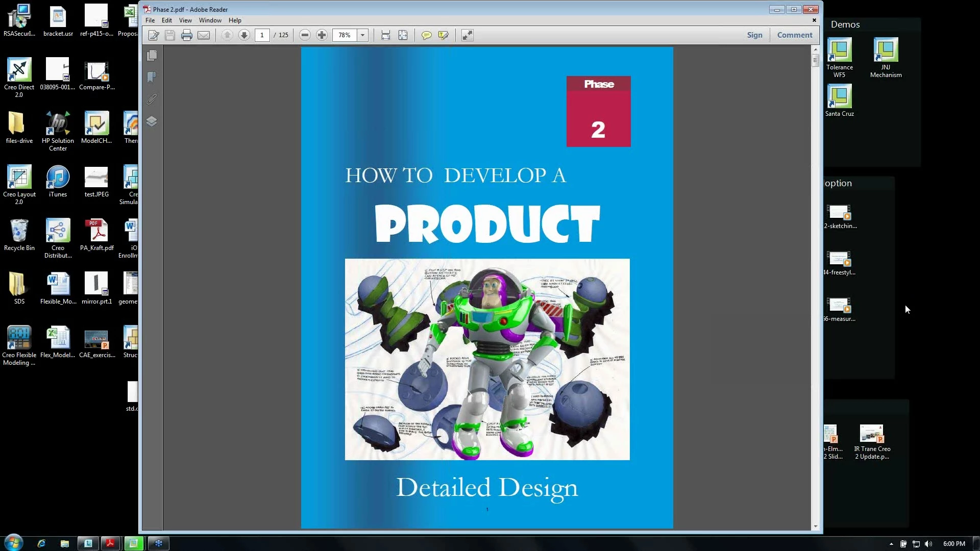Click fit one full page button

pos(403,35)
